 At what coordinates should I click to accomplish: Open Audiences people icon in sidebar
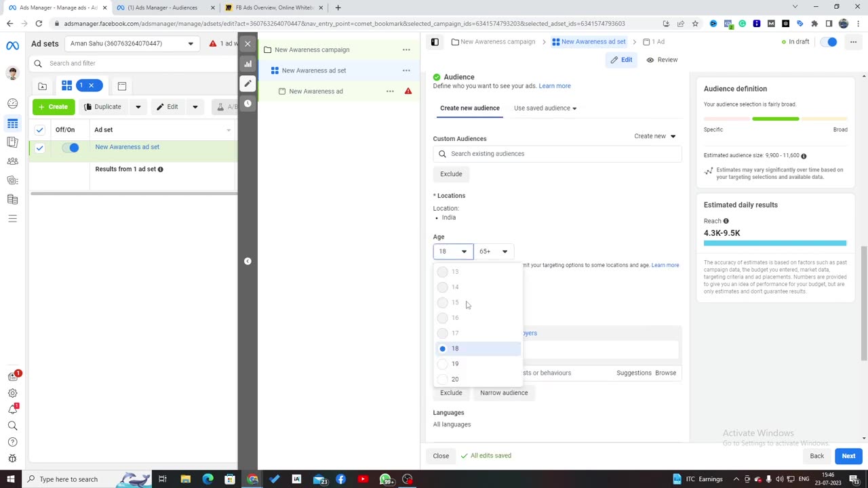12,161
